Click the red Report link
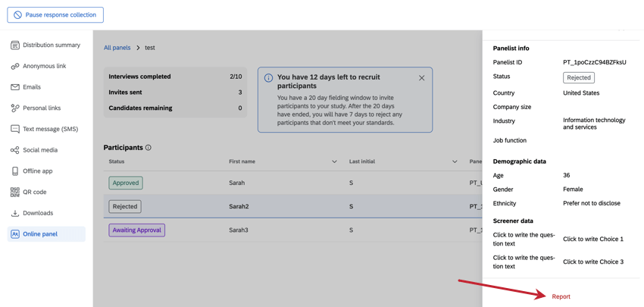Viewport: 644px width, 307px height. pos(561,296)
